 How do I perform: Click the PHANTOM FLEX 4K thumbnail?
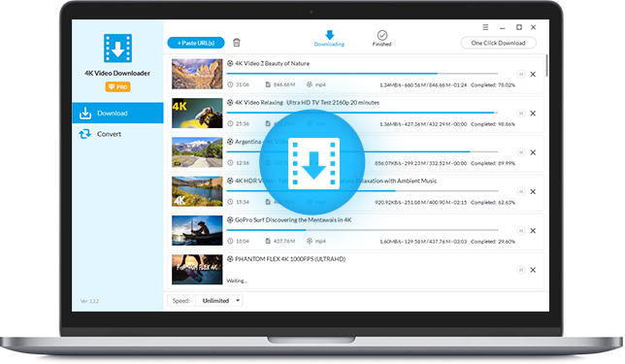pyautogui.click(x=197, y=269)
